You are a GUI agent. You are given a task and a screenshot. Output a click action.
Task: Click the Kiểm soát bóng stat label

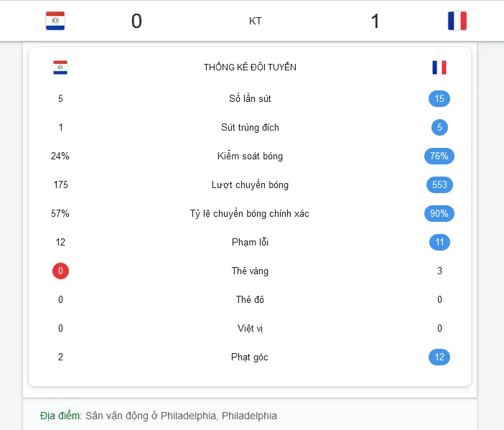tap(250, 156)
